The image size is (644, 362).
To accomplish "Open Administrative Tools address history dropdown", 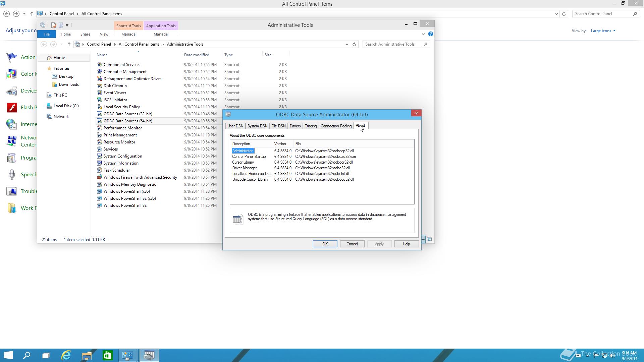I will click(x=347, y=44).
